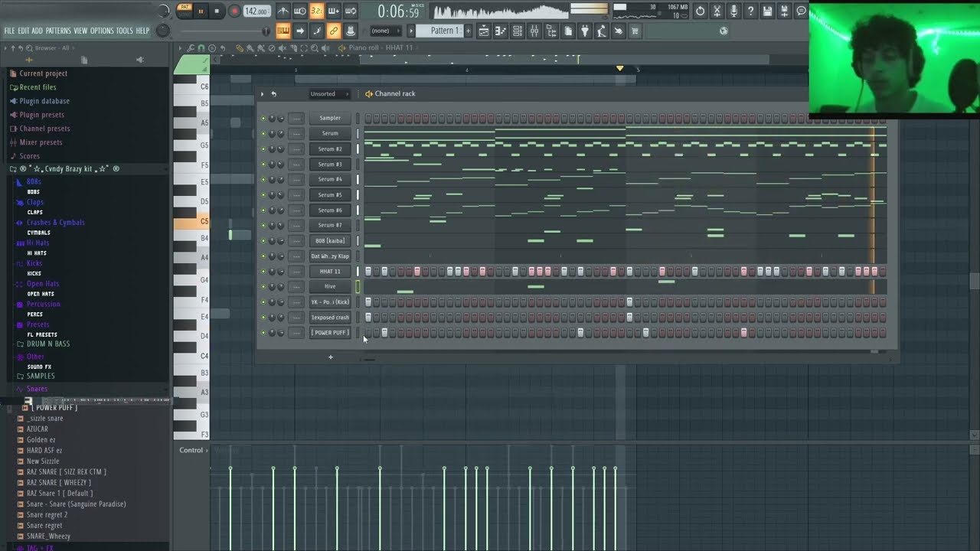Click the C5 piano key in piano roll
This screenshot has width=980, height=551.
pyautogui.click(x=191, y=222)
